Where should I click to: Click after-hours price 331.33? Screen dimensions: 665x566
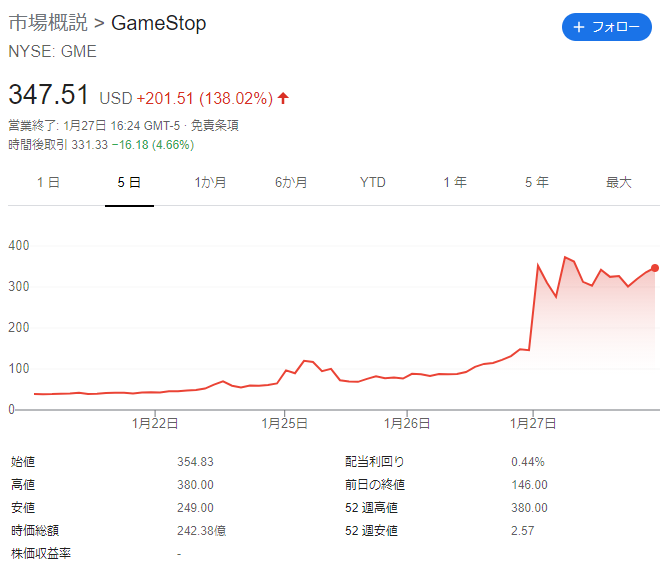pos(89,145)
